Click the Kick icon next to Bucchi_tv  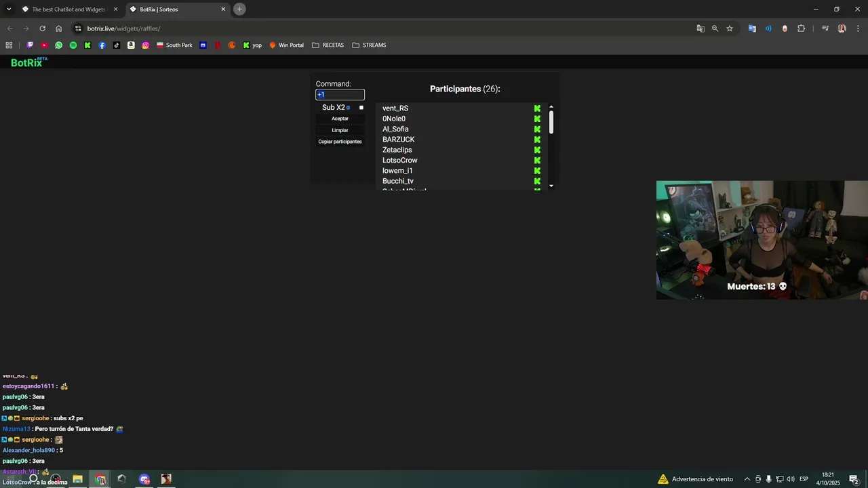(537, 181)
